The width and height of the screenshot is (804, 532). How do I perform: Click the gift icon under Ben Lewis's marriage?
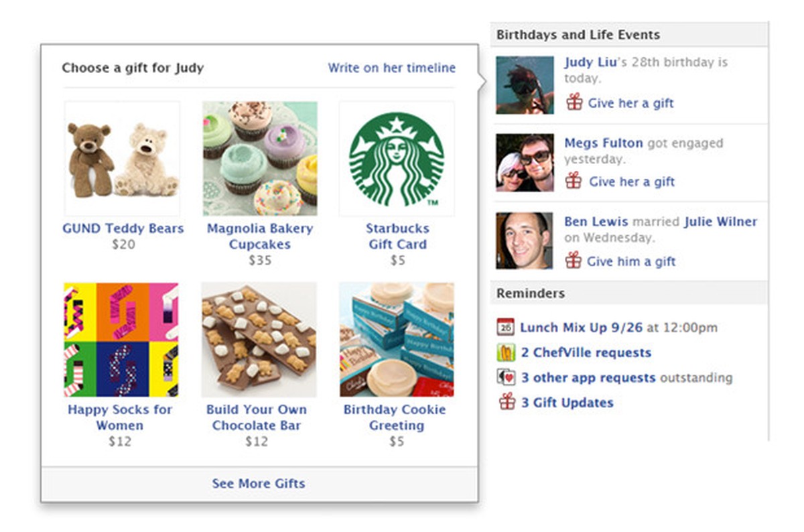pos(574,261)
